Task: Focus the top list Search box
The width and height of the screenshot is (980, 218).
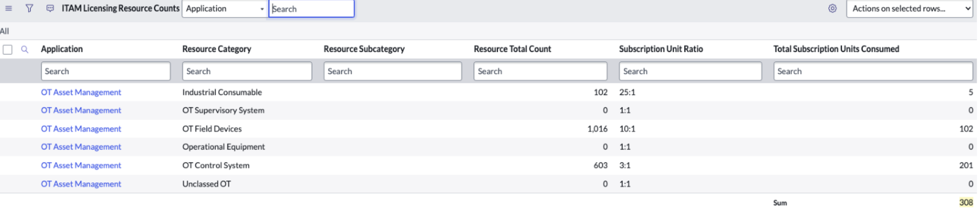Action: pos(311,9)
